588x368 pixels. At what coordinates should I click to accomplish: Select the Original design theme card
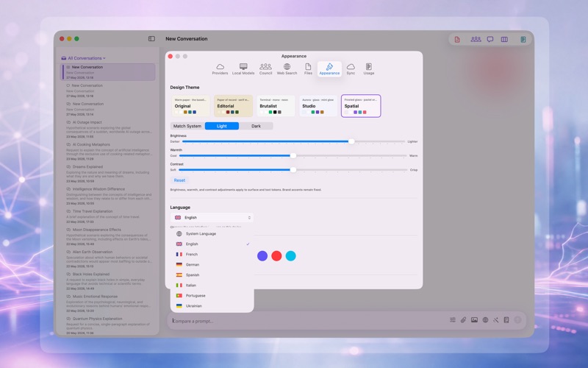190,106
